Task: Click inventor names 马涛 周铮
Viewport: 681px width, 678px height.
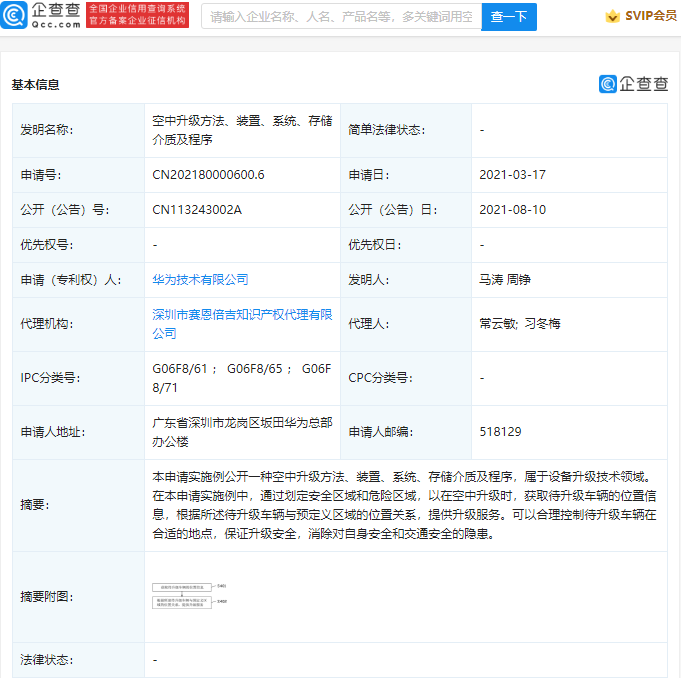Action: point(505,280)
